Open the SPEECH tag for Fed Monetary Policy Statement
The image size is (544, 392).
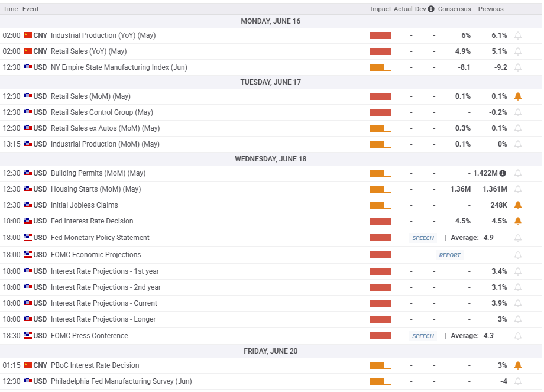[423, 238]
